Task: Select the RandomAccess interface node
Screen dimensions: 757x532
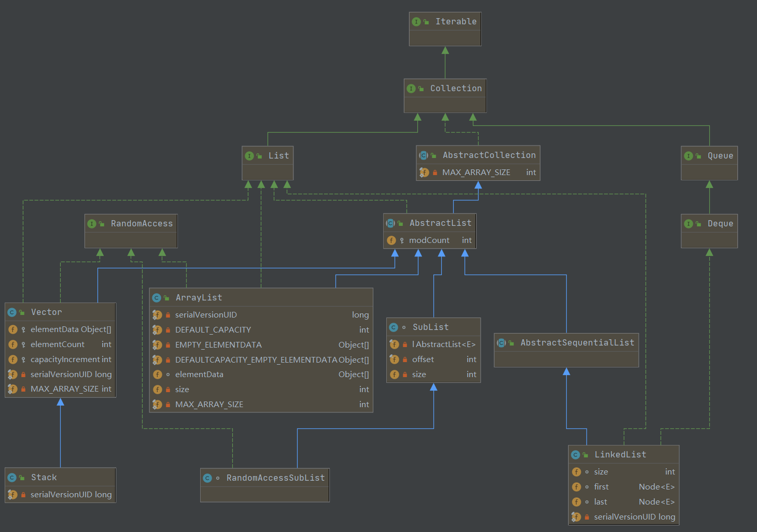Action: coord(142,224)
